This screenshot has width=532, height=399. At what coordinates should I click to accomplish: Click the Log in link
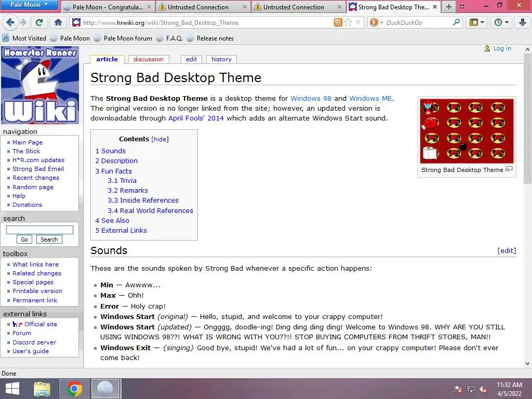coord(502,48)
